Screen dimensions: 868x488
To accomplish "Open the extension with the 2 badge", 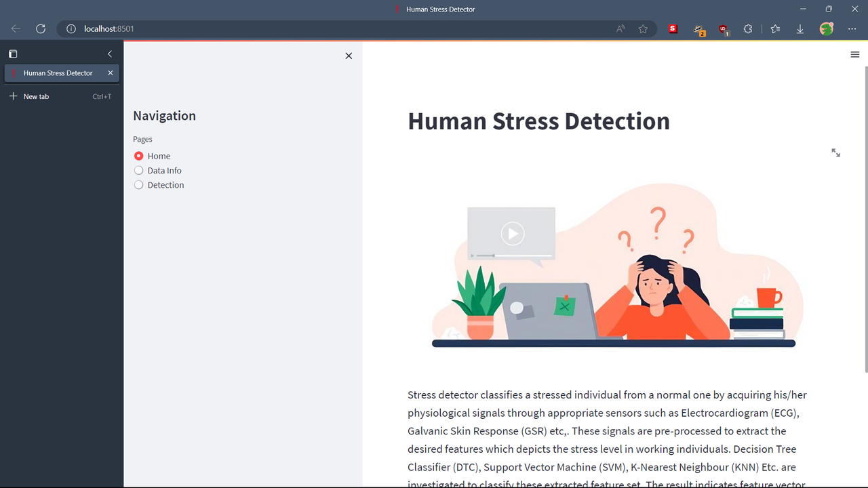I will (698, 30).
